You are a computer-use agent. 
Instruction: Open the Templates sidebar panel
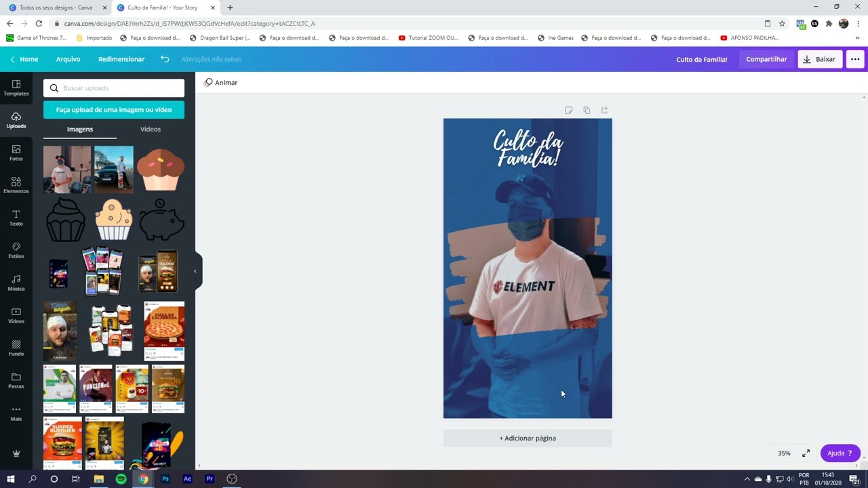coord(16,87)
